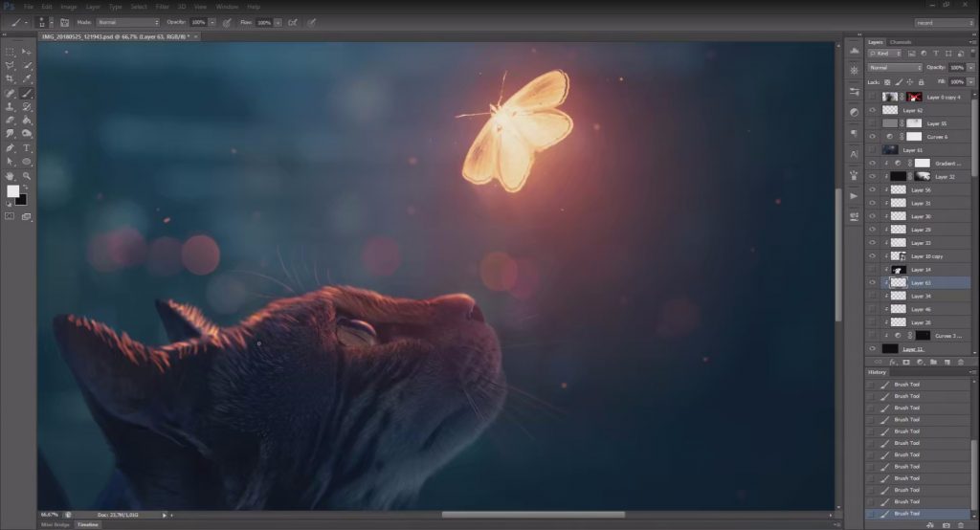Hide Layer 32 visibility eye
980x530 pixels.
(873, 176)
